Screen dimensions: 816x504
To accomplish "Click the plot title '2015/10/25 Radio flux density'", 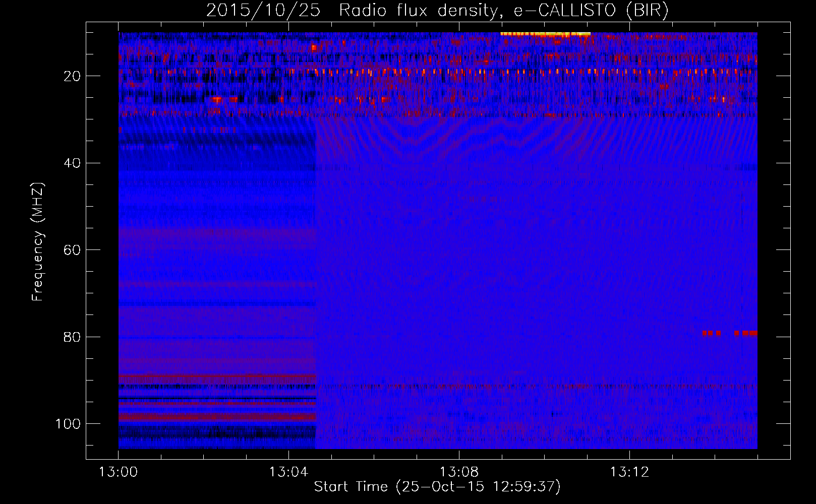I will click(x=438, y=10).
